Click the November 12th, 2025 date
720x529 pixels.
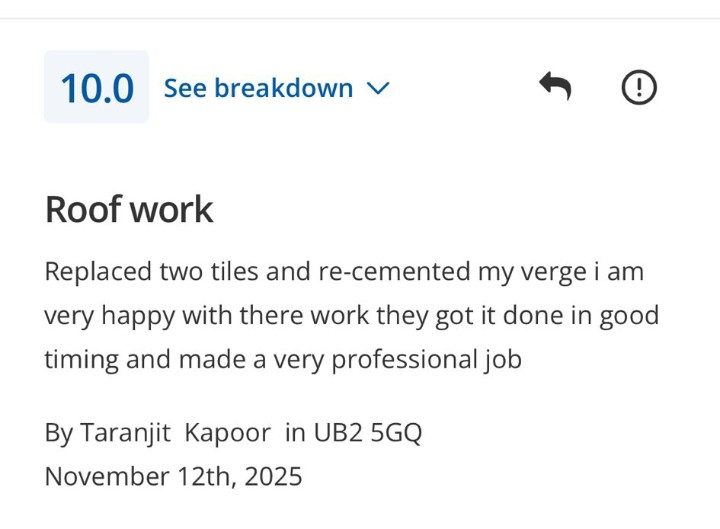coord(173,476)
